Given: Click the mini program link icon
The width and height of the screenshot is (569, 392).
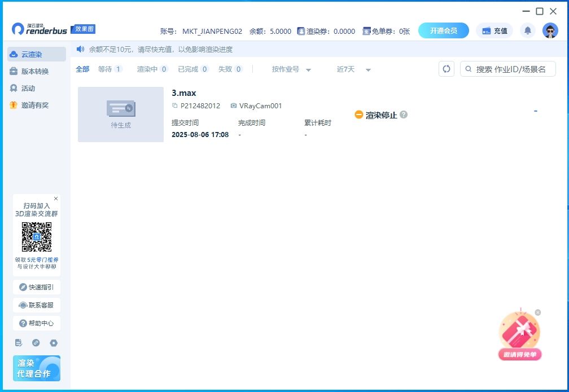Looking at the screenshot, I should click(36, 343).
